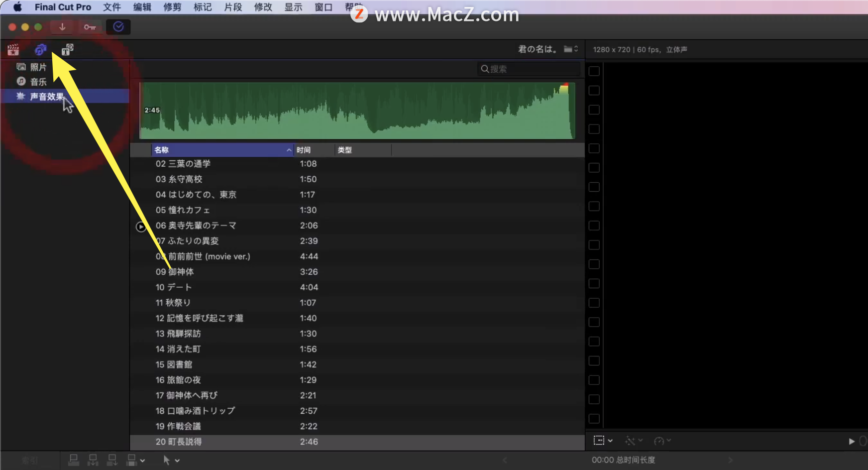Open the overwrite edit options chevron
The width and height of the screenshot is (868, 470).
(x=142, y=461)
